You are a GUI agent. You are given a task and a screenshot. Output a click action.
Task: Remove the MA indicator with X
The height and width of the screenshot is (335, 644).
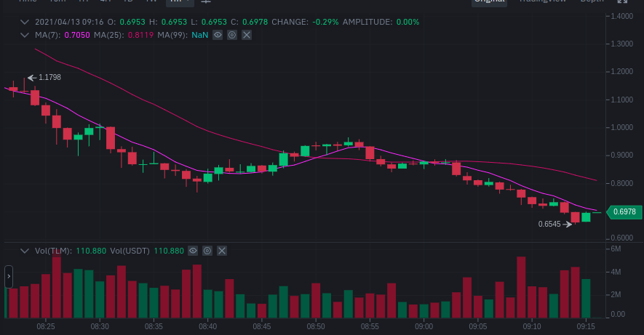247,36
